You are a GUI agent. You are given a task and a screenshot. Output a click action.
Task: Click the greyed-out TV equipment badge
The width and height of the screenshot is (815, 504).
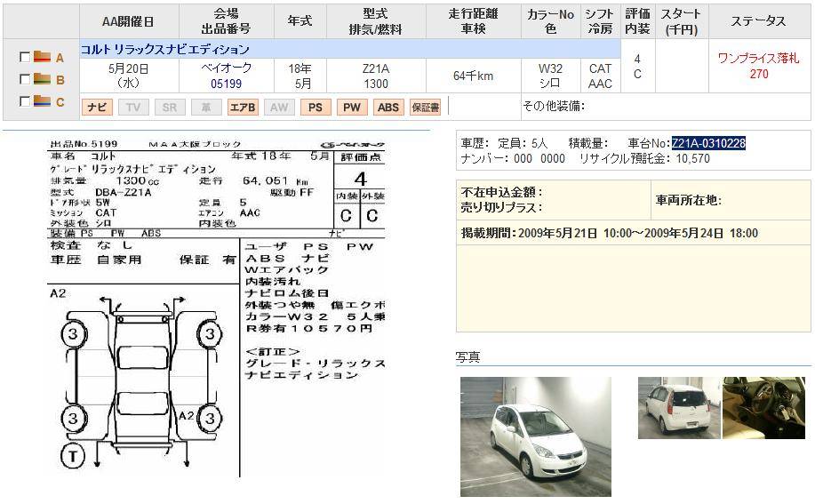pos(133,107)
